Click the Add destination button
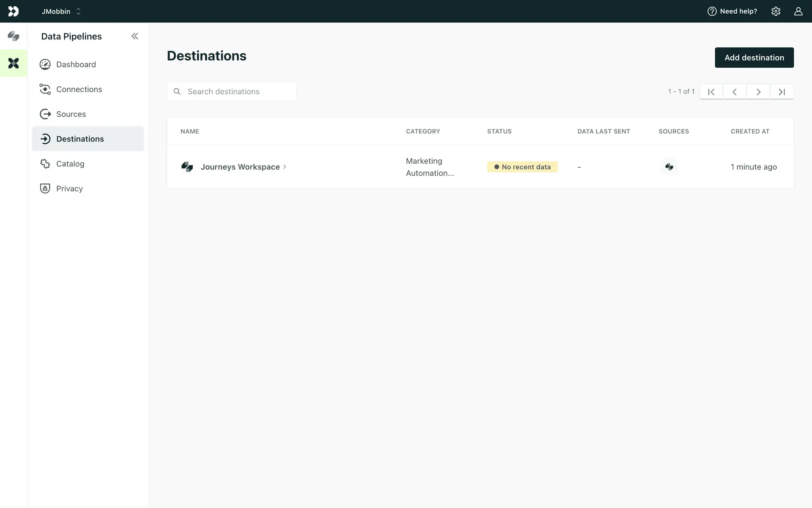 pos(754,58)
